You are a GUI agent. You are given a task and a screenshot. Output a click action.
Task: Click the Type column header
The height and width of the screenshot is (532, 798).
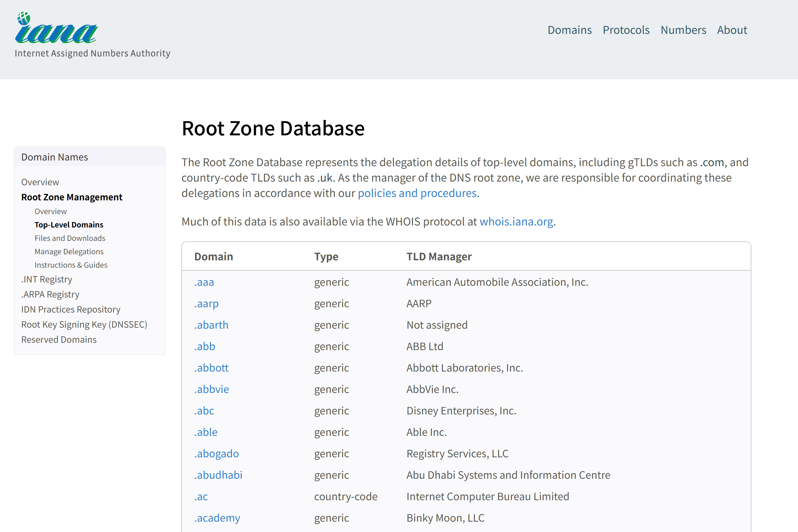[326, 257]
